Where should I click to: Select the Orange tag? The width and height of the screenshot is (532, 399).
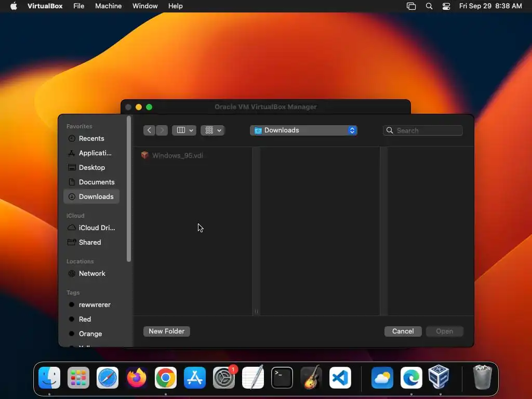[x=91, y=334]
